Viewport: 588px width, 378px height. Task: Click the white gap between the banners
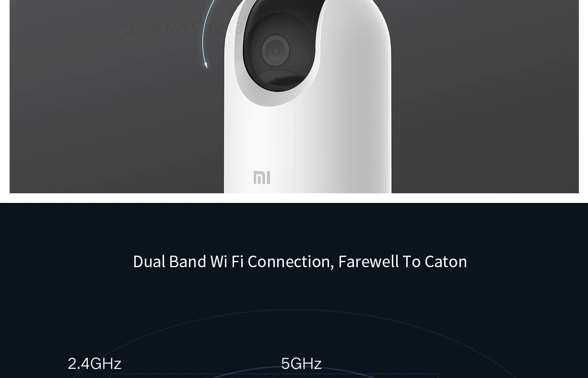coord(294,198)
